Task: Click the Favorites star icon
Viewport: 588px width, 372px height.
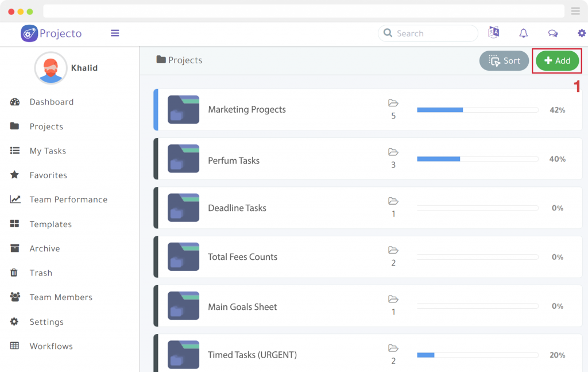Action: (x=14, y=175)
